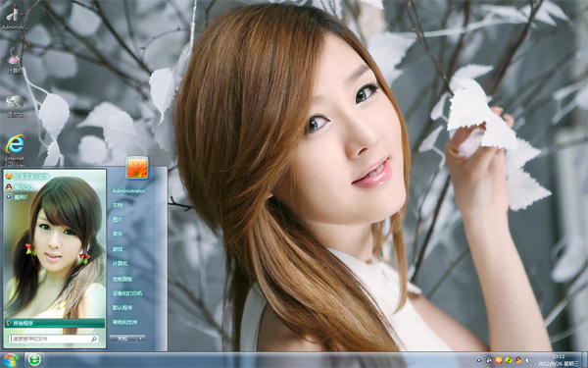
Task: Click the orange flower user account picture
Action: (x=137, y=168)
